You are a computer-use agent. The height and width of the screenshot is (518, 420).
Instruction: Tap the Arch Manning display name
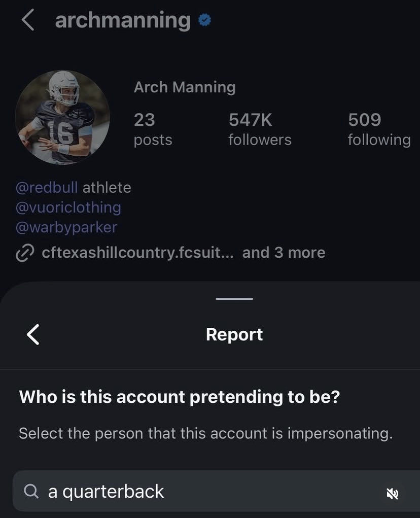point(185,87)
